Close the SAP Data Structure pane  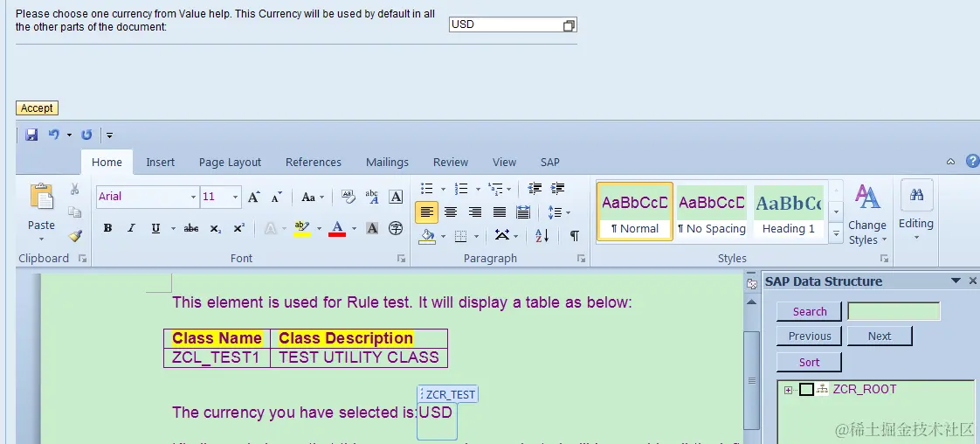point(972,281)
